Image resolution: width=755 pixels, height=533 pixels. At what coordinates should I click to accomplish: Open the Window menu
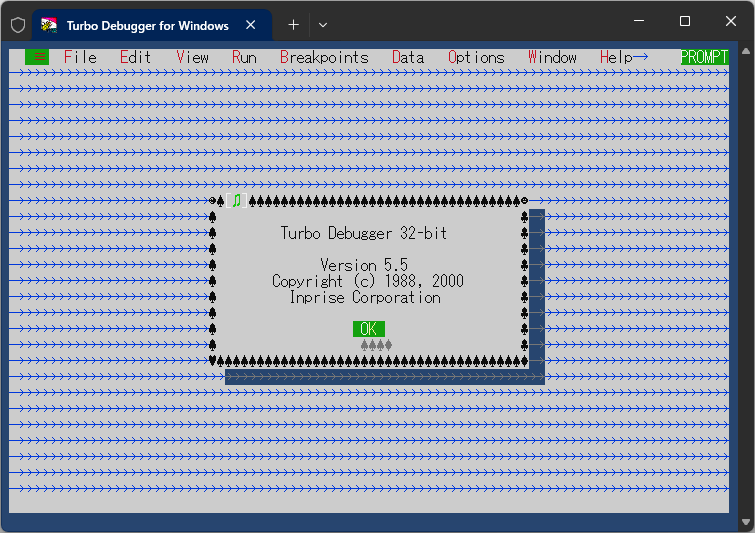552,57
